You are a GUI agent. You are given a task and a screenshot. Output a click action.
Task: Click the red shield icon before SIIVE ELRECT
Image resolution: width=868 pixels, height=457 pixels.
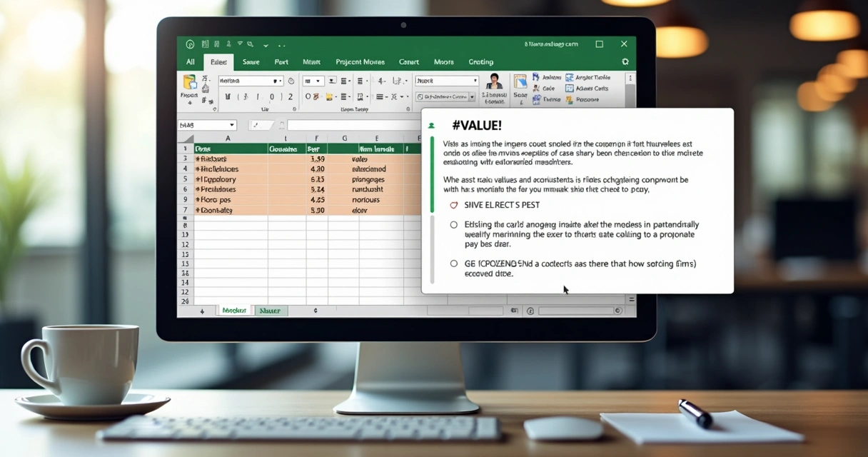point(454,205)
